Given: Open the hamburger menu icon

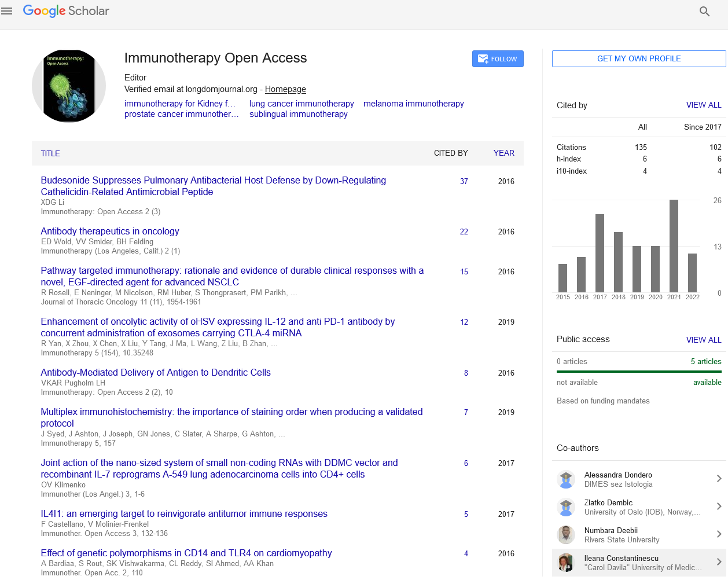Looking at the screenshot, I should click(7, 11).
